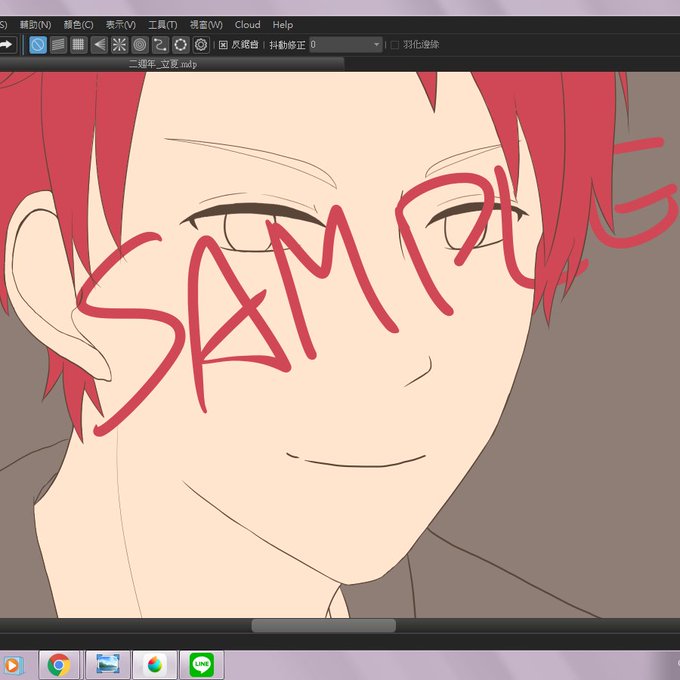This screenshot has height=680, width=680.
Task: Open the 顏色(C) menu
Action: click(x=78, y=25)
